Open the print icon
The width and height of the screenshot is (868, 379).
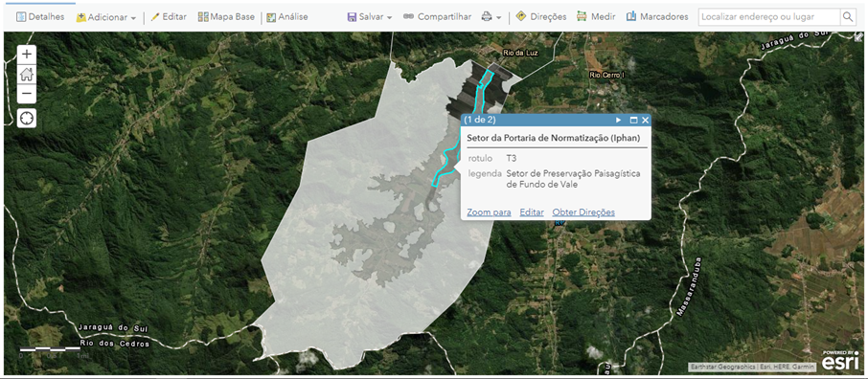486,17
